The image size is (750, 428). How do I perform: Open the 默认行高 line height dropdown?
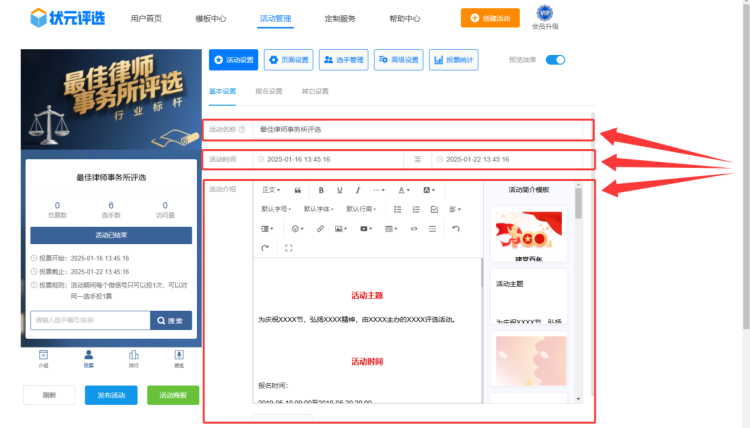362,209
